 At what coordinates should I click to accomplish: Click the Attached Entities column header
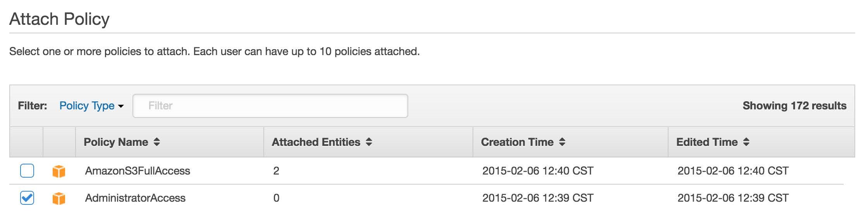368,142
